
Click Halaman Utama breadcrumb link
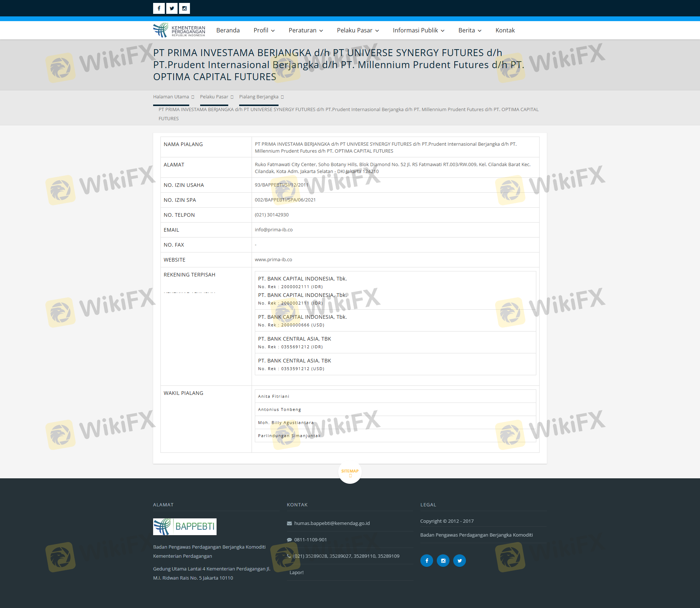[x=171, y=97]
